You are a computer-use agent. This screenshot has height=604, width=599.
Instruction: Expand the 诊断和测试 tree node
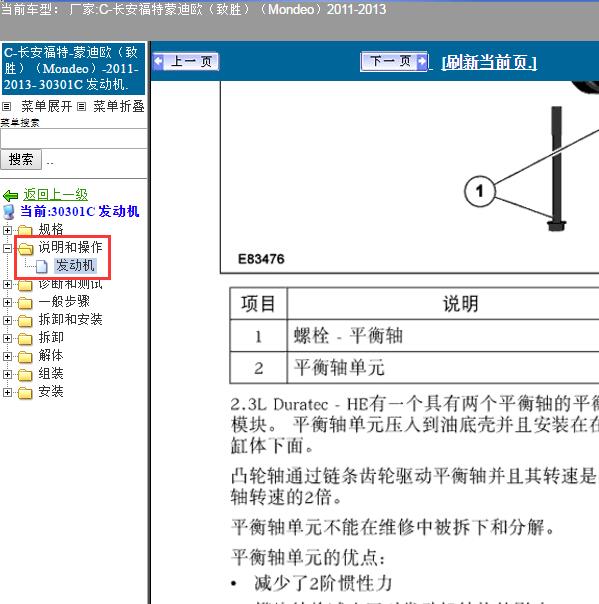coord(7,285)
